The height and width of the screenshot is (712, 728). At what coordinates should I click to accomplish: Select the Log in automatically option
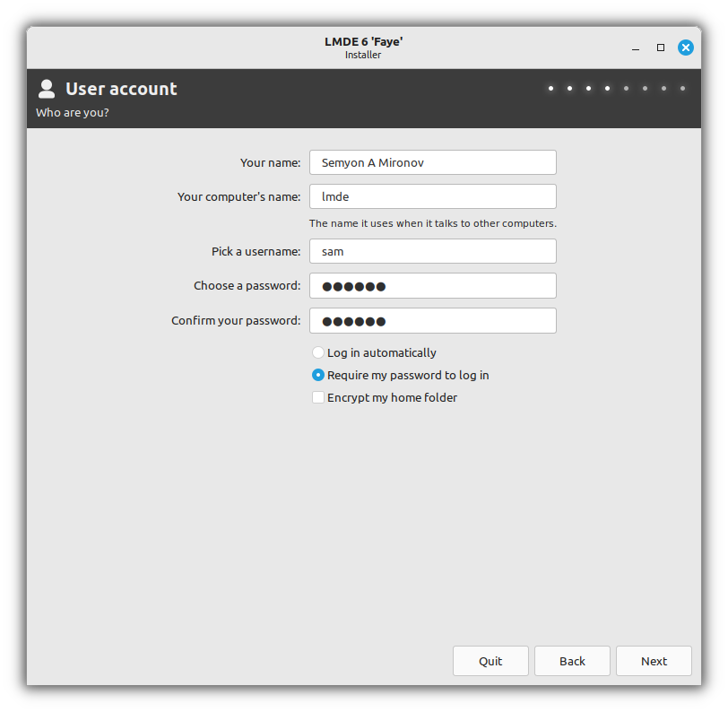pos(318,352)
